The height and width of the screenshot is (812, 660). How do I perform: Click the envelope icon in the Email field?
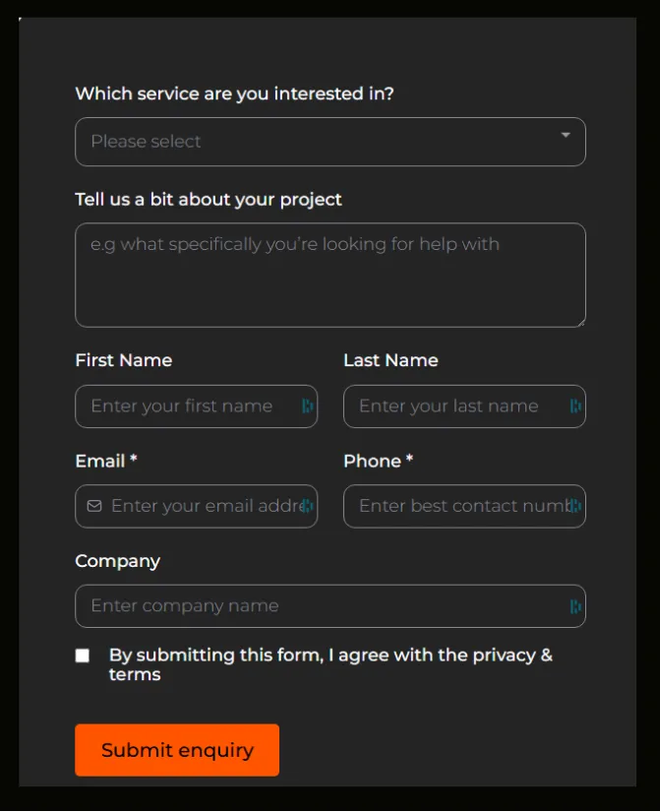pyautogui.click(x=94, y=506)
